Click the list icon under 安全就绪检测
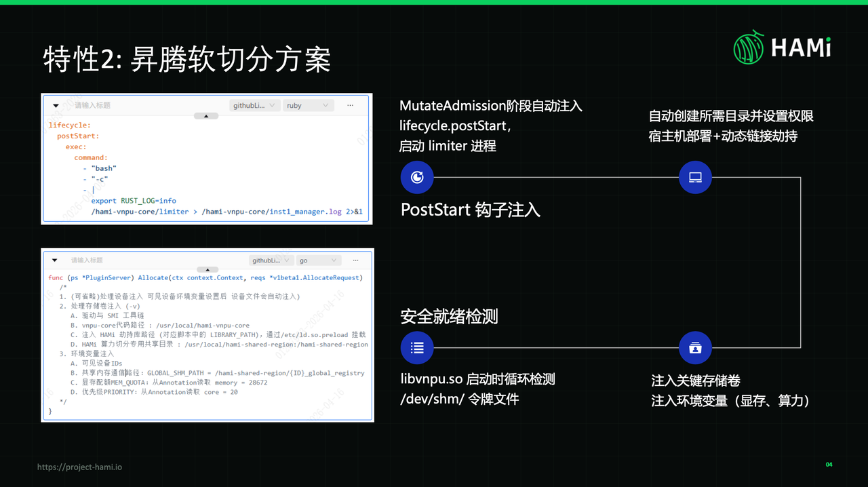Image resolution: width=868 pixels, height=487 pixels. (x=417, y=348)
